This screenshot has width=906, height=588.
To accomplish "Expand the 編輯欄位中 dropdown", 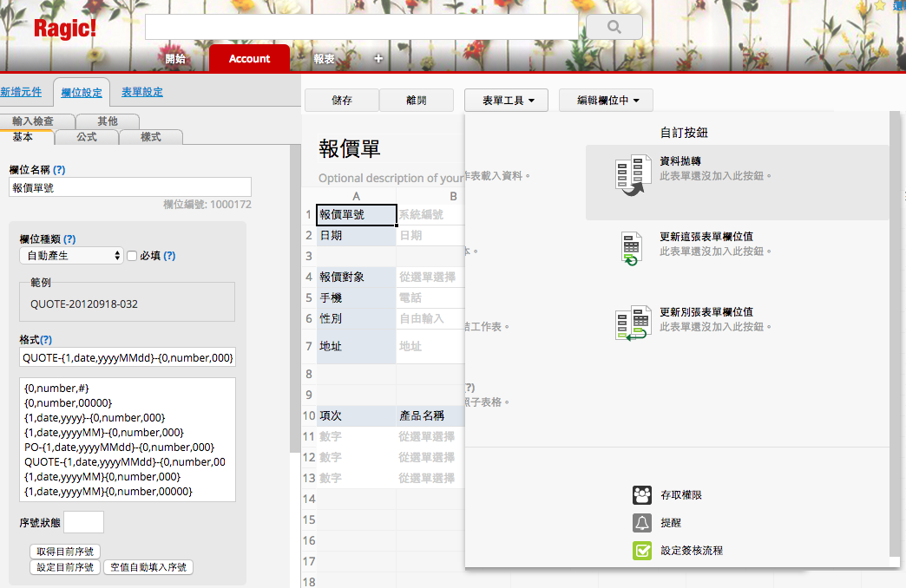I will point(606,101).
